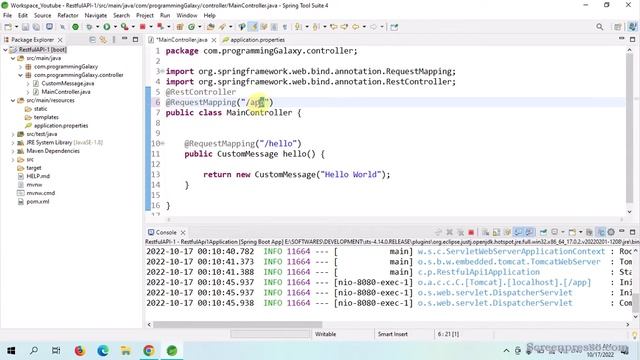Click the Console horizontal scrollbar thumb
Image resolution: width=640 pixels, height=360 pixels.
[x=238, y=324]
